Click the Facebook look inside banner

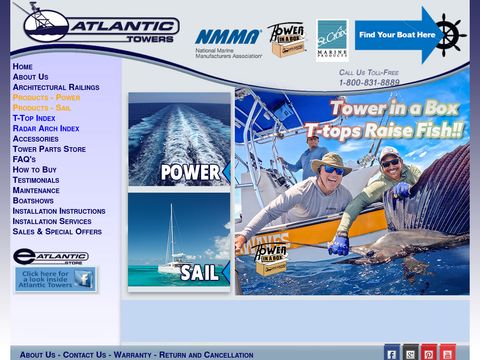[x=55, y=279]
